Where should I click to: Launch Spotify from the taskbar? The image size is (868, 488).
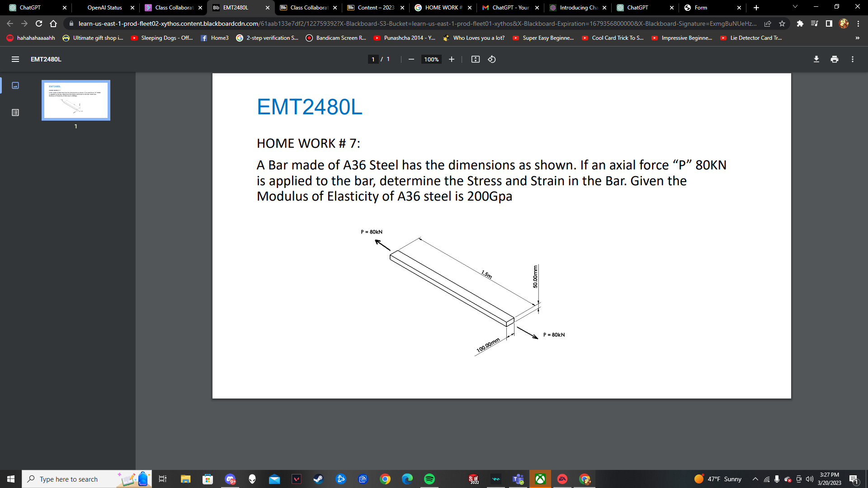click(x=429, y=479)
